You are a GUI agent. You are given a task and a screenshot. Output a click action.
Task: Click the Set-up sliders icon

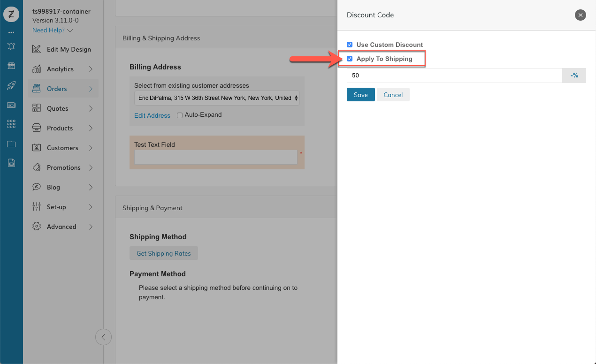[x=37, y=207]
